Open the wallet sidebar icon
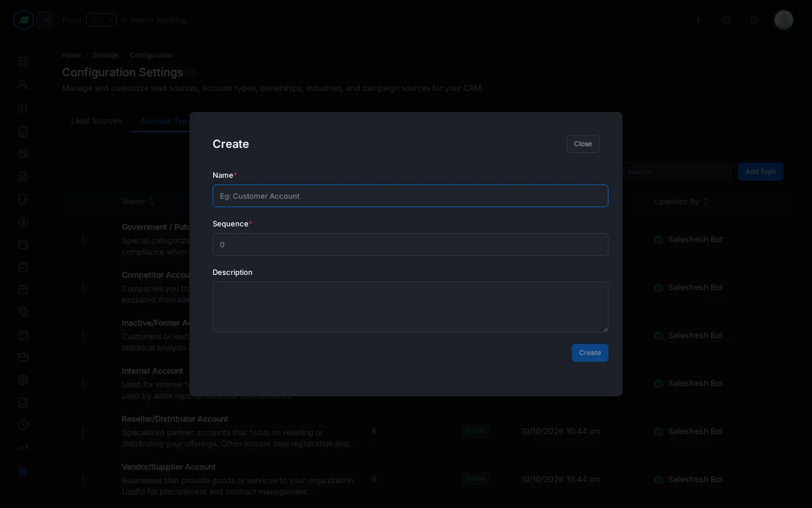 [23, 244]
